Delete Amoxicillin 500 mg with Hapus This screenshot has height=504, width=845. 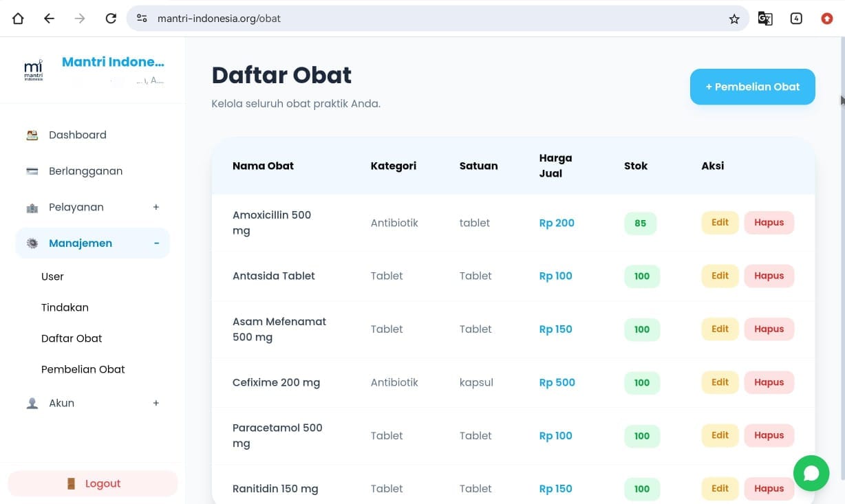pyautogui.click(x=769, y=223)
